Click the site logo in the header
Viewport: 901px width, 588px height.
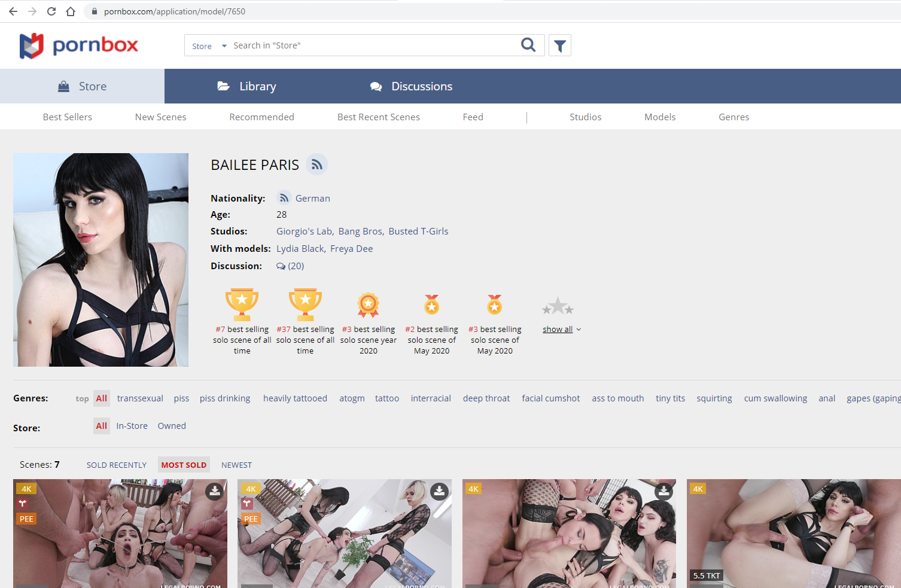[x=79, y=45]
